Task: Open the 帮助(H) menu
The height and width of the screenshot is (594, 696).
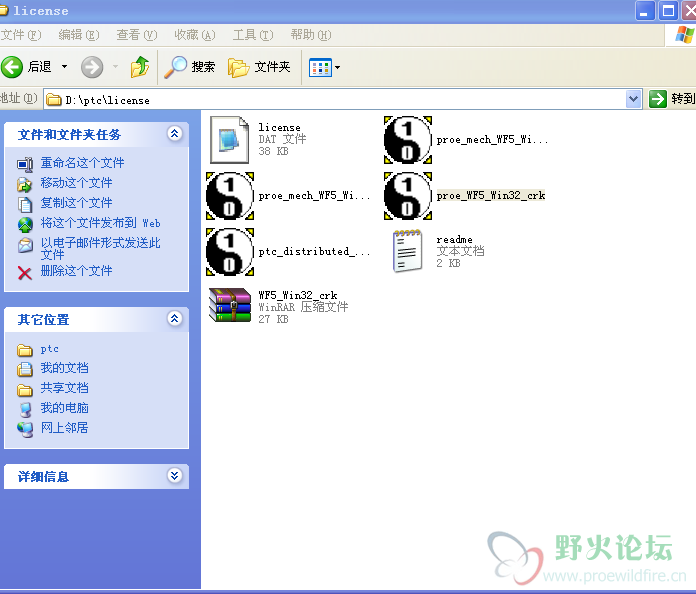Action: [x=311, y=35]
